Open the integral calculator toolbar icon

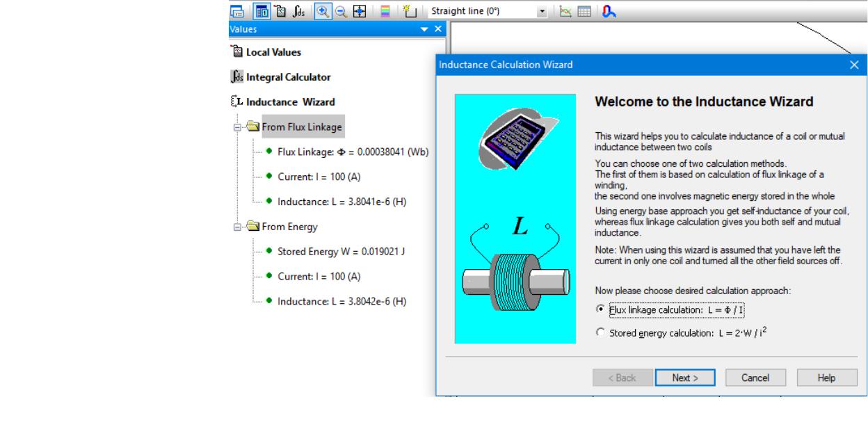pos(298,12)
